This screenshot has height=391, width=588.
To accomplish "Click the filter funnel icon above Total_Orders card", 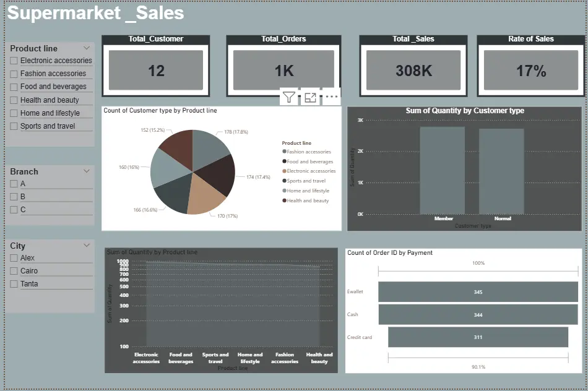I will click(x=288, y=97).
